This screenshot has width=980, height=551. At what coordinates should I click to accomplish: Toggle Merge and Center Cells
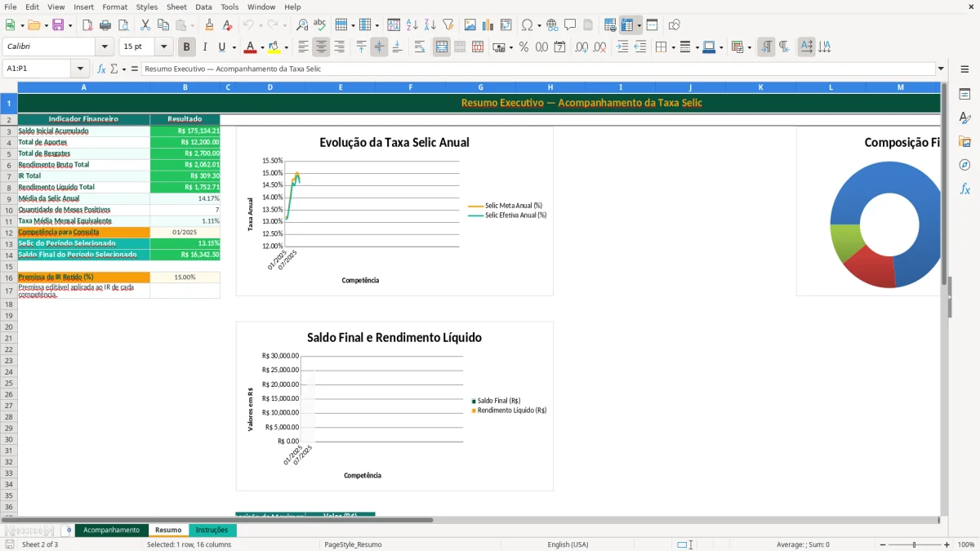click(x=441, y=47)
